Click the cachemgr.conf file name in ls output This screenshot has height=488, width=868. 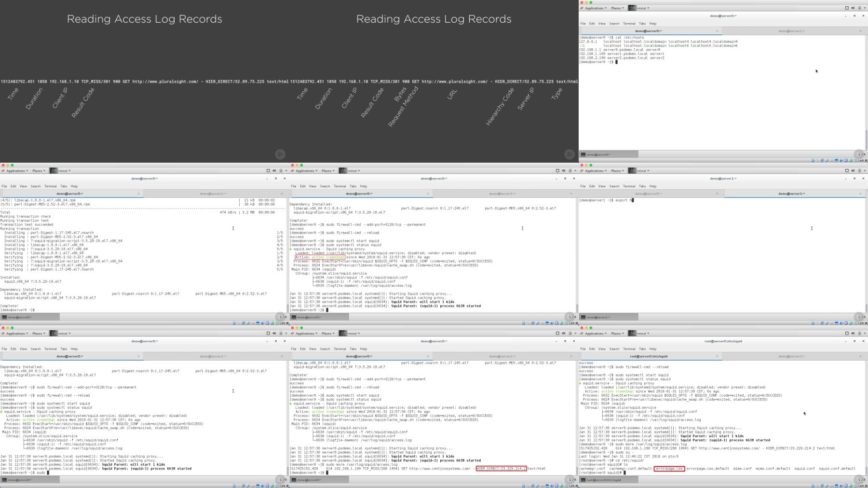[x=592, y=469]
